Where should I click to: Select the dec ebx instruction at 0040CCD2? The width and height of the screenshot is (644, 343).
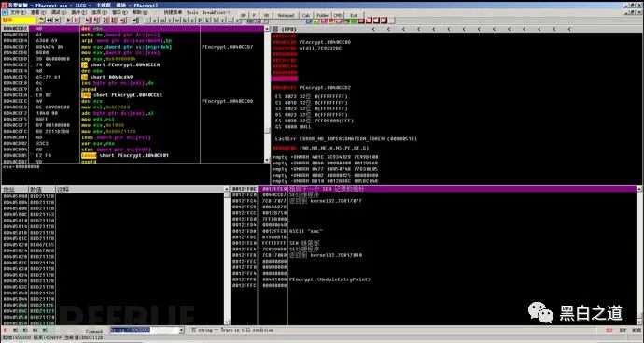[x=133, y=29]
